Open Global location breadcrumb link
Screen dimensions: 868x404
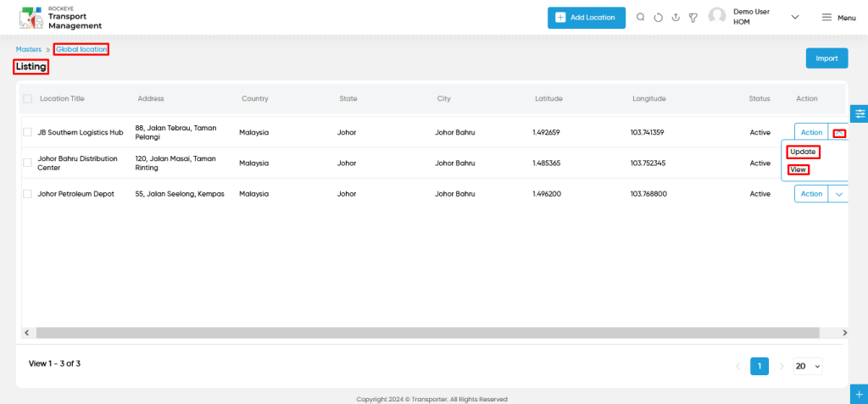click(x=81, y=49)
